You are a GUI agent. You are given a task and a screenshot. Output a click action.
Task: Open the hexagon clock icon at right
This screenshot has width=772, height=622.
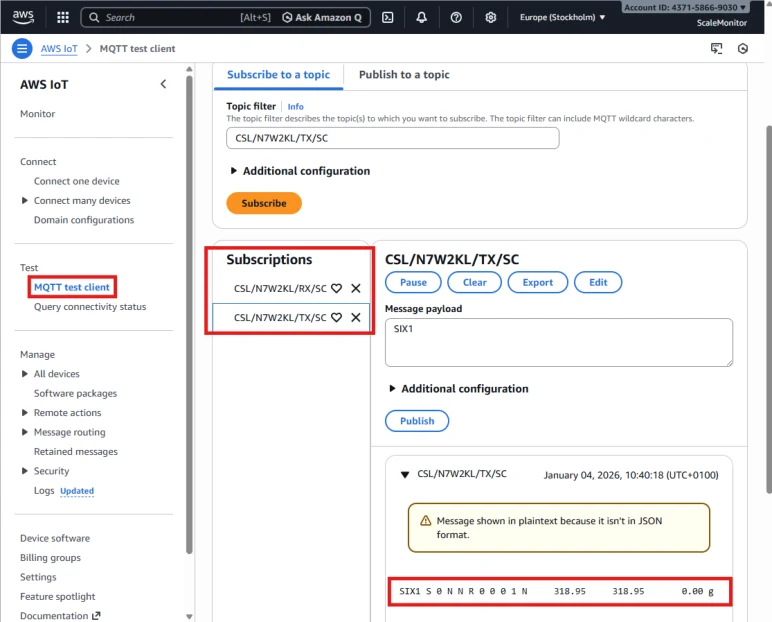[x=742, y=48]
